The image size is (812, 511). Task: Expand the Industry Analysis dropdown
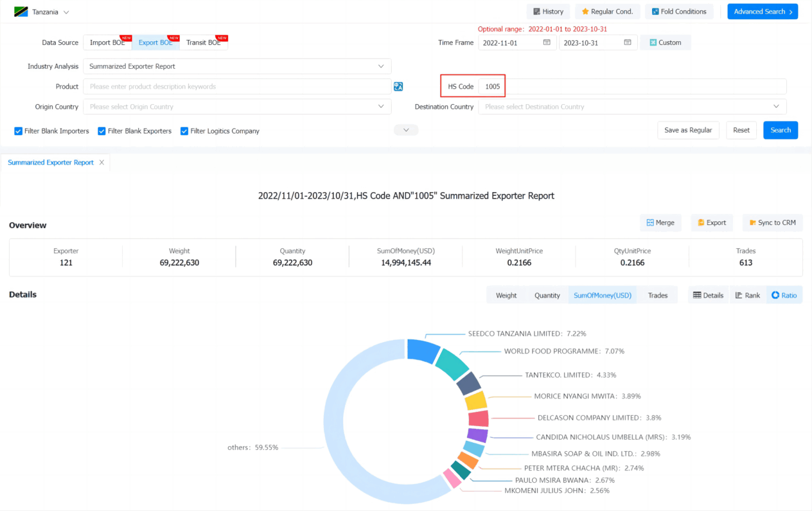(237, 66)
